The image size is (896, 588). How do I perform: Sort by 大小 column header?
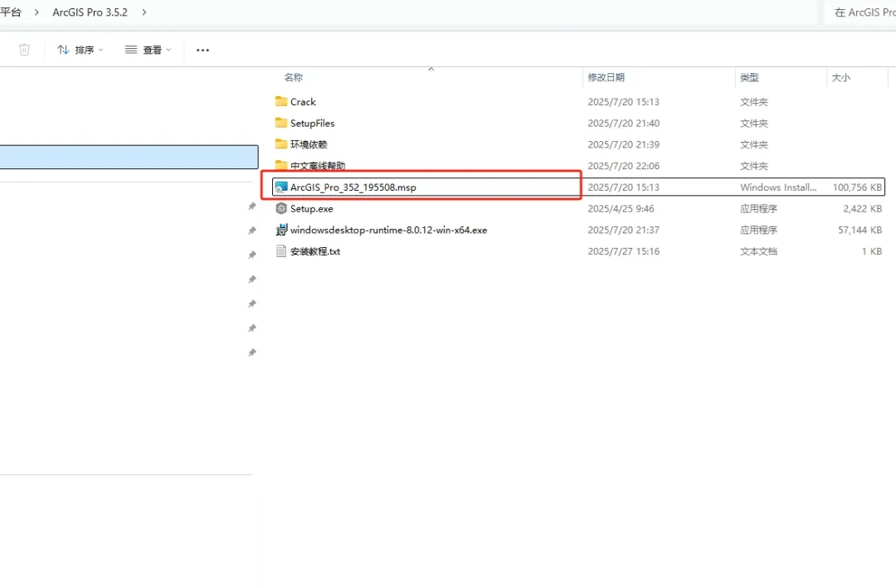pos(840,77)
